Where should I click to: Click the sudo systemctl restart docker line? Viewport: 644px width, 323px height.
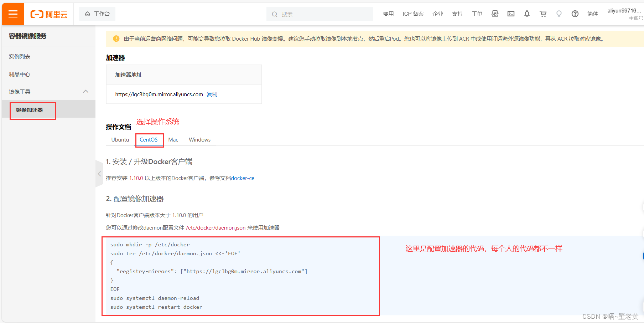(x=156, y=307)
